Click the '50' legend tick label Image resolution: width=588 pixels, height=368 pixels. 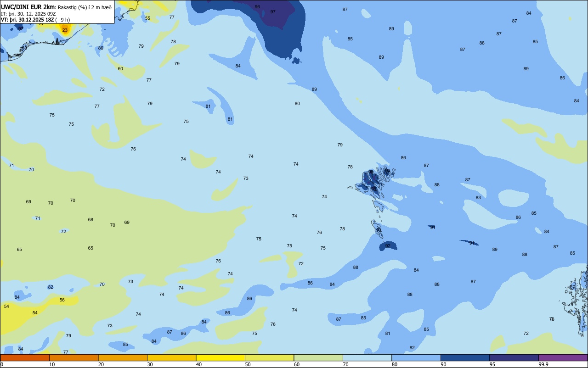click(x=248, y=364)
